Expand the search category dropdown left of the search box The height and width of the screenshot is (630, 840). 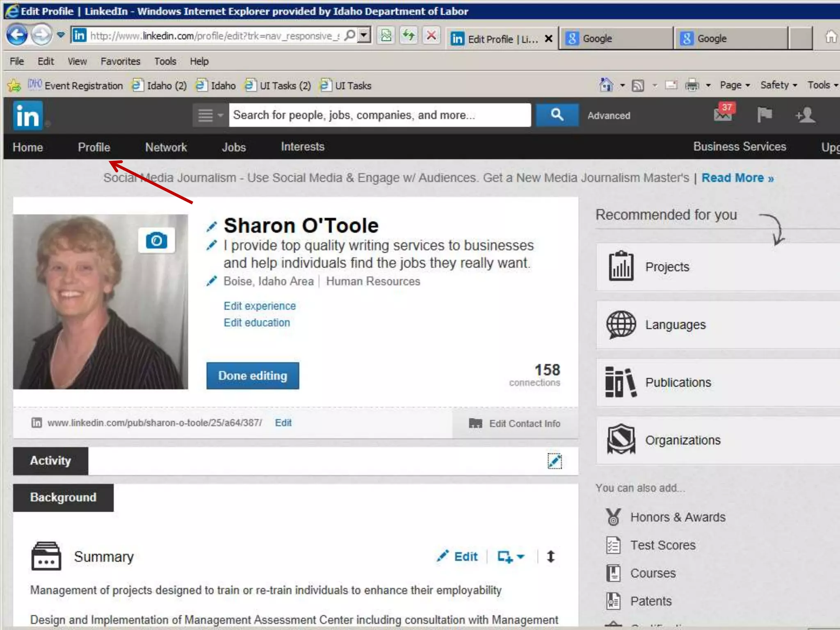point(210,115)
